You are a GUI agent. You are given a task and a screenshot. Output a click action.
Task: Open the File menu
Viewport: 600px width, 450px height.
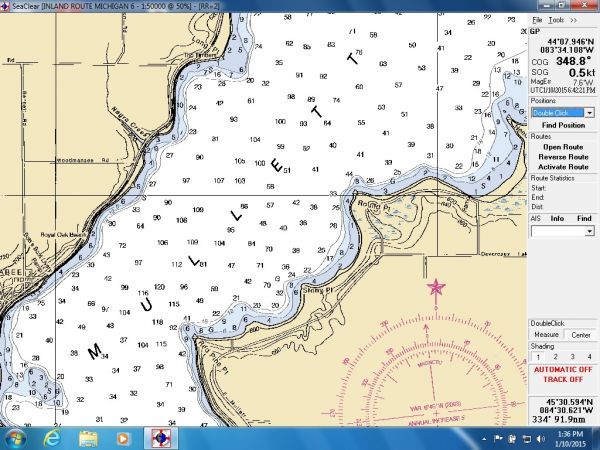(537, 20)
